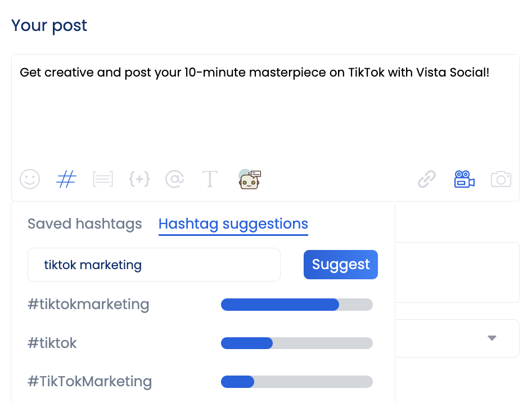Click the #tiktok popularity bar
The image size is (532, 402).
pyautogui.click(x=296, y=343)
